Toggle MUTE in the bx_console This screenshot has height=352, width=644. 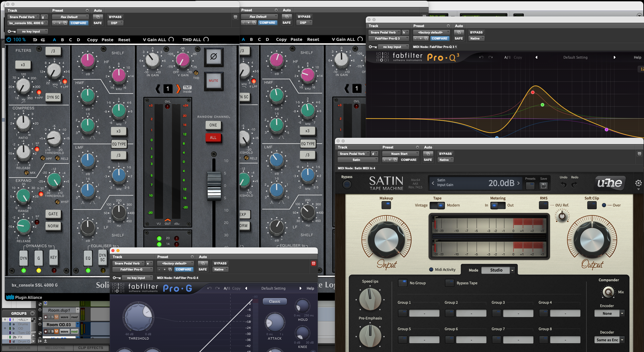click(x=213, y=81)
